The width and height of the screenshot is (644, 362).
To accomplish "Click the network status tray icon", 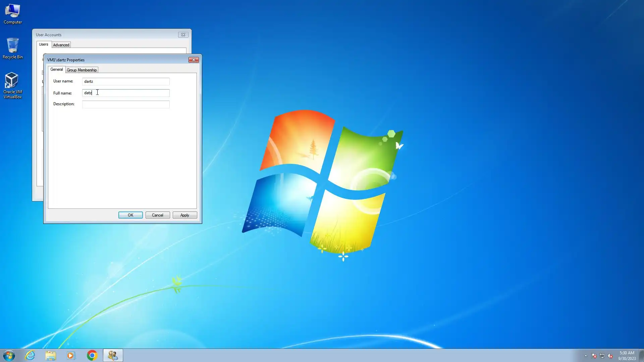I will 602,356.
